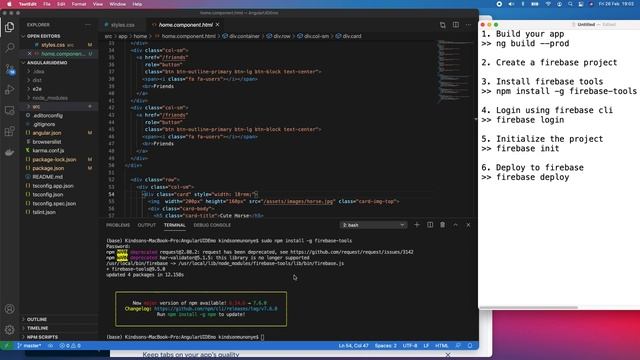Image resolution: width=640 pixels, height=360 pixels.
Task: Open the Manage settings gear
Action: point(9,329)
